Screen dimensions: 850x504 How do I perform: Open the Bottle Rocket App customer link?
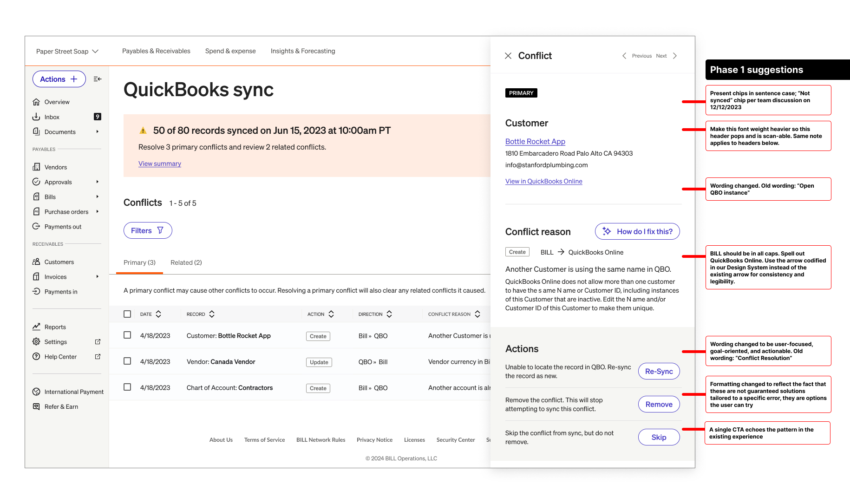click(535, 141)
